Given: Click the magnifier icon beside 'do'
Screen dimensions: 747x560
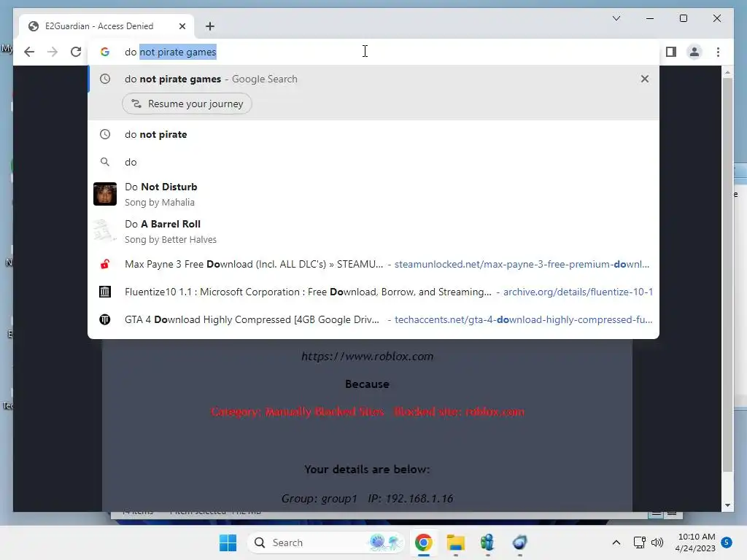Looking at the screenshot, I should pos(105,162).
